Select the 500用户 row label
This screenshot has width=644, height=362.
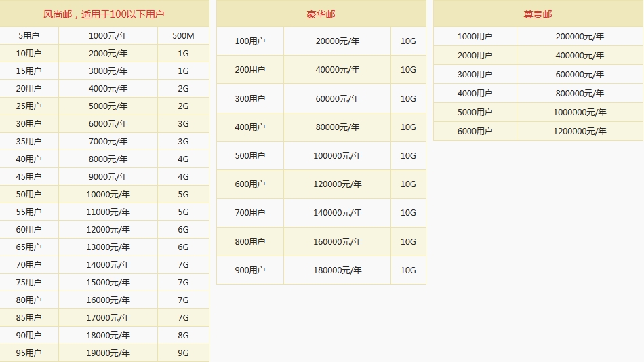[x=249, y=156]
